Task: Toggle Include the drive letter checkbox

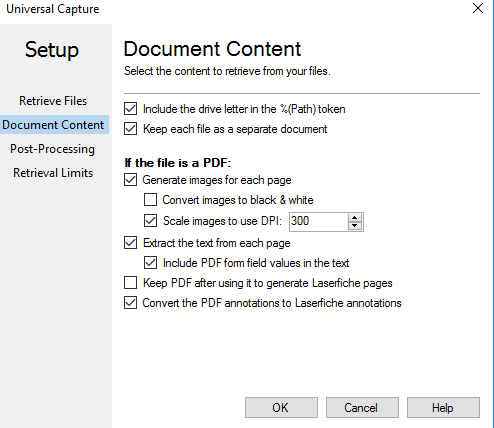Action: pyautogui.click(x=130, y=109)
